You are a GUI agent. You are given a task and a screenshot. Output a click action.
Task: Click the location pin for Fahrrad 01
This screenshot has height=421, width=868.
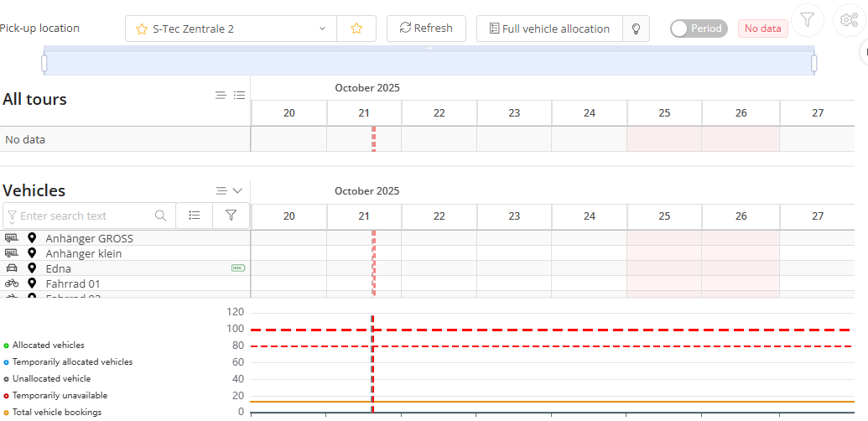click(x=32, y=283)
